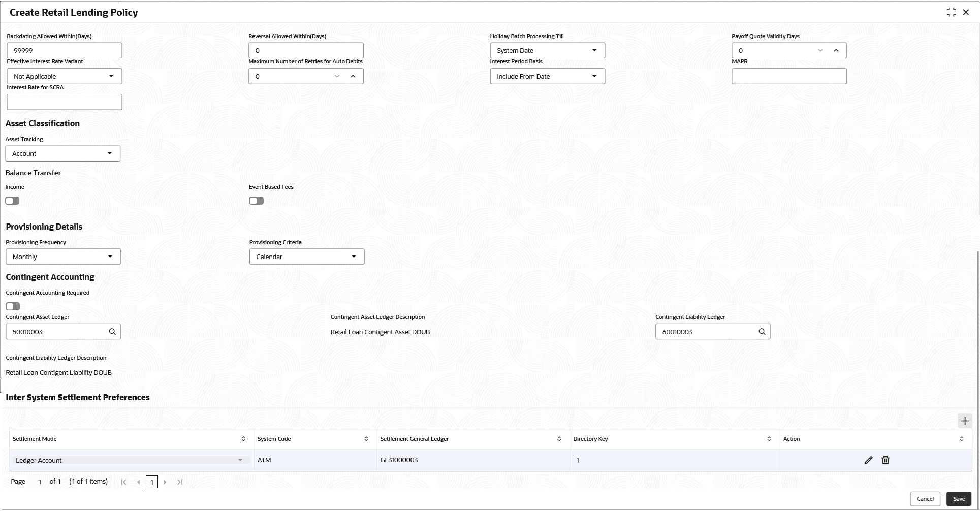980x511 pixels.
Task: Sort table by Settlement Mode column
Action: click(243, 439)
